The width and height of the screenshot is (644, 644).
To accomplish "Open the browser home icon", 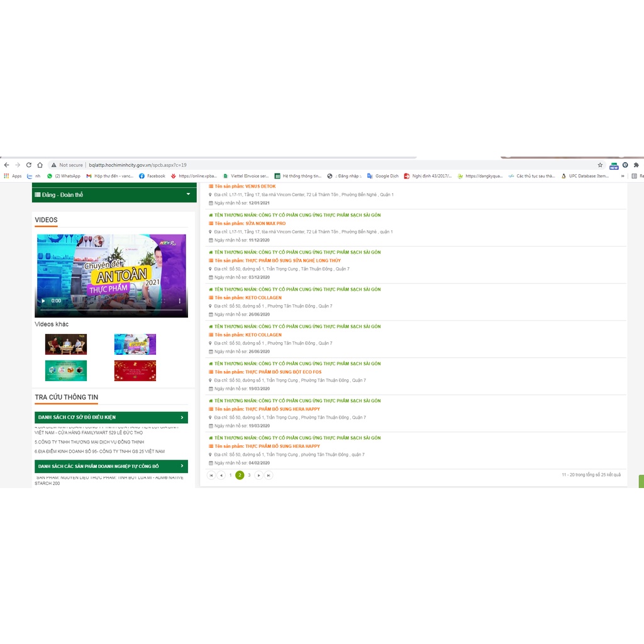I will coord(40,165).
